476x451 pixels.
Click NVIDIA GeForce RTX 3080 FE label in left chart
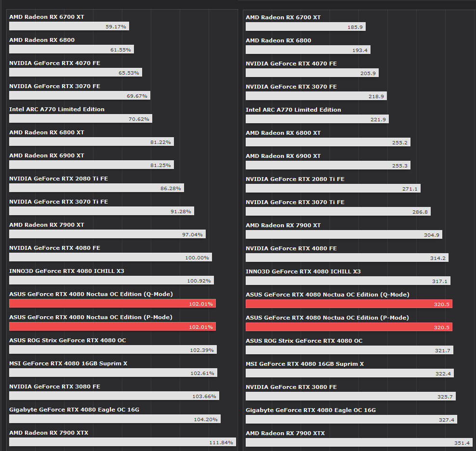coord(54,387)
